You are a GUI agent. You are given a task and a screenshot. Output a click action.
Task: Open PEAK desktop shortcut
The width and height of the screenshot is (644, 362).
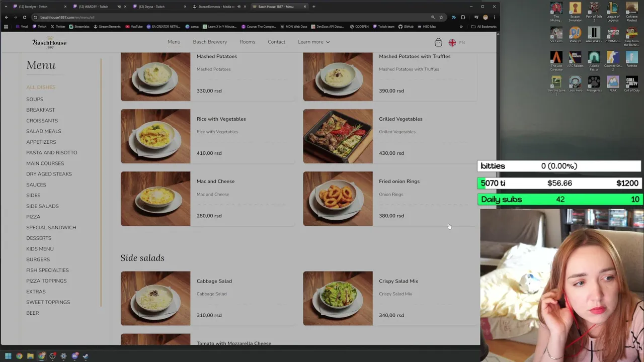click(613, 84)
